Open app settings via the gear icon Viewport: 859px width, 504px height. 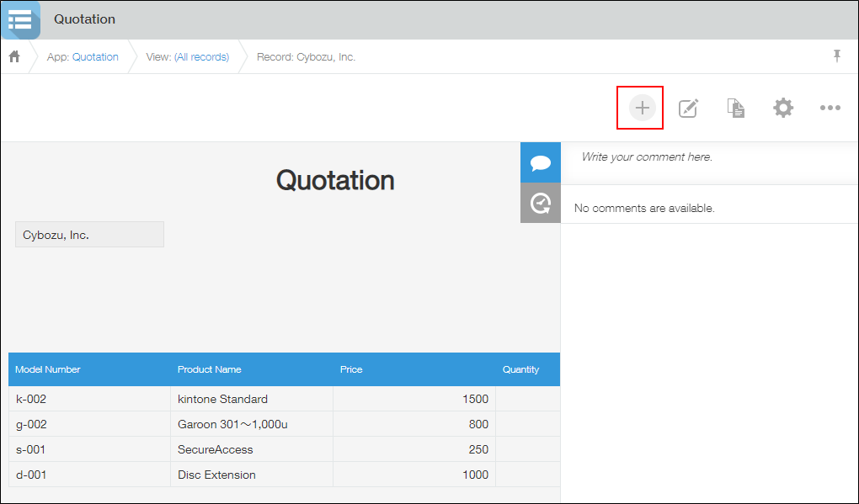pos(783,108)
